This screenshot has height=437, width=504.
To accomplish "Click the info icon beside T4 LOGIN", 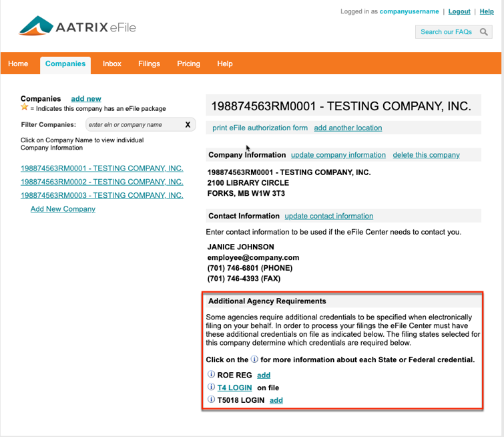I will 212,388.
